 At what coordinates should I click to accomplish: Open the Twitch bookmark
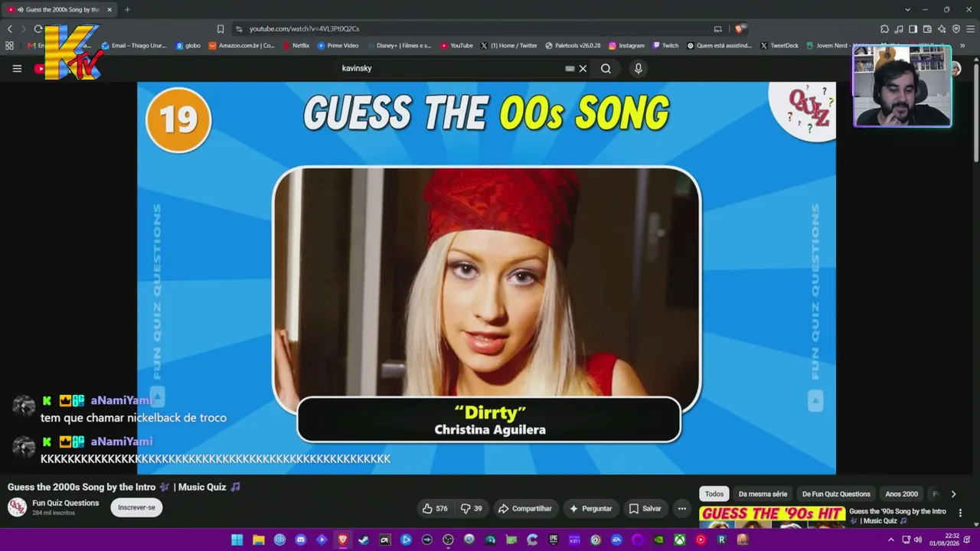(x=665, y=46)
